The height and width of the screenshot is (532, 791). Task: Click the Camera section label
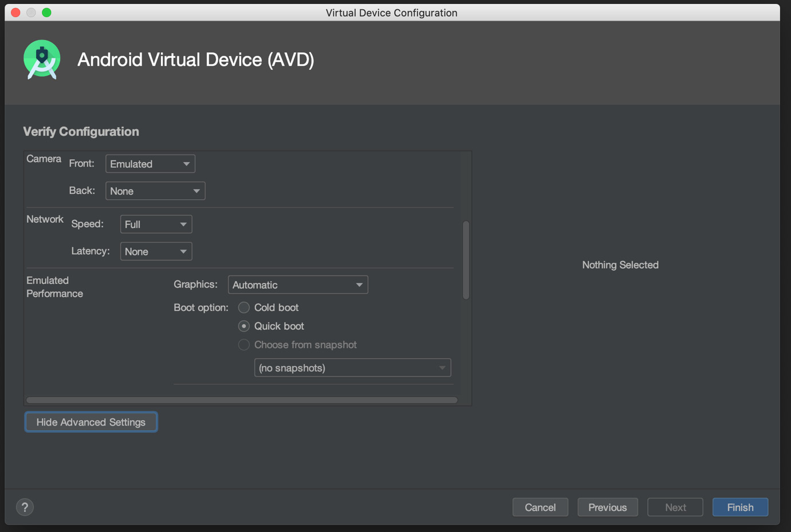coord(44,159)
